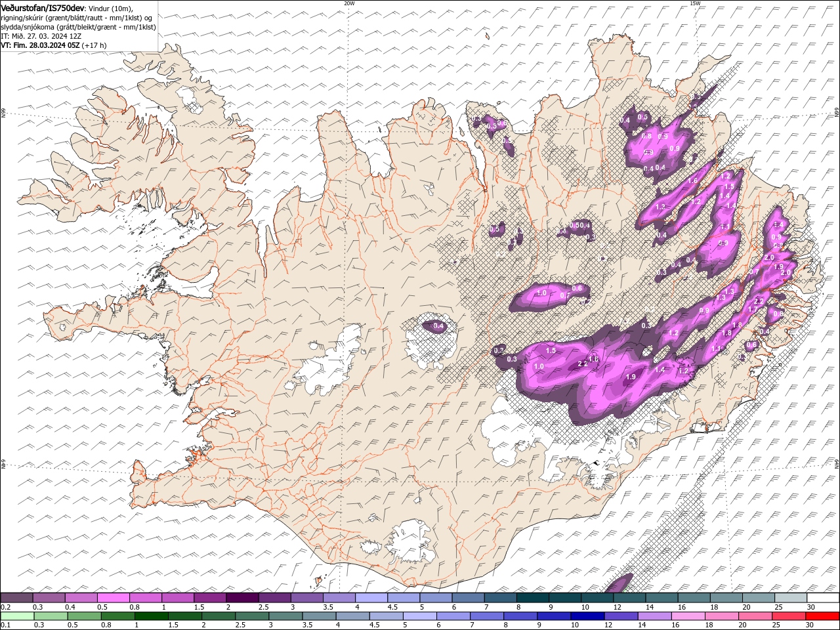This screenshot has height=630, width=840.
Task: Click the 30 label in the upper legend row
Action: point(811,607)
